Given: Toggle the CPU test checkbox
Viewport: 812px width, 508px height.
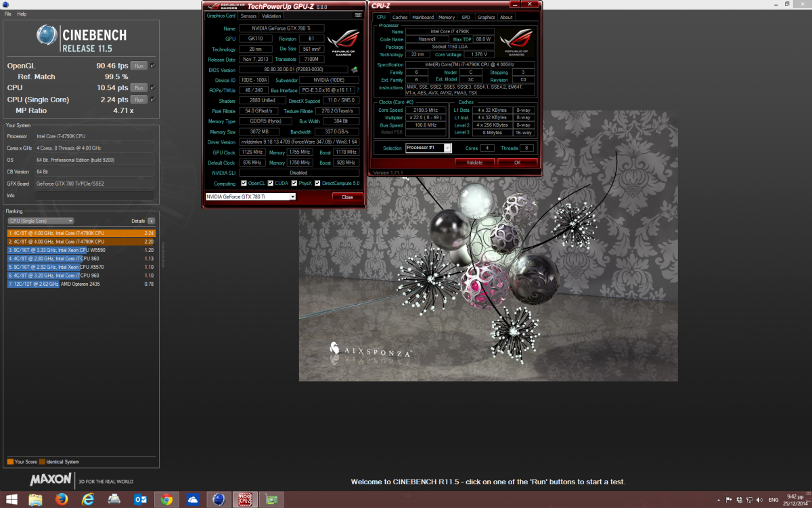Looking at the screenshot, I should click(x=152, y=88).
